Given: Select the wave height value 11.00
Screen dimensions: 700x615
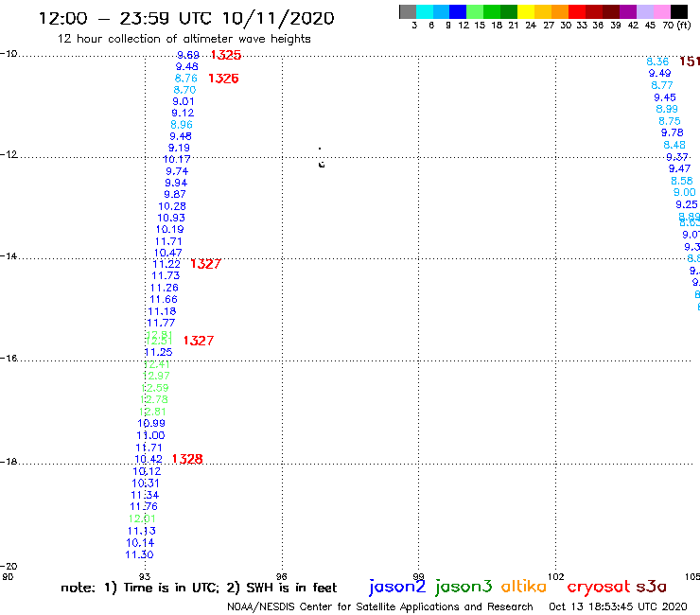Looking at the screenshot, I should coord(150,435).
